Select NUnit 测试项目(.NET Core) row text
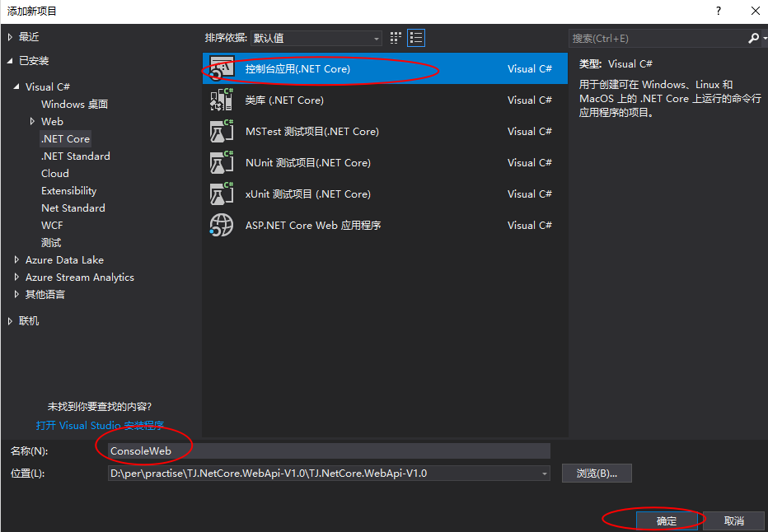This screenshot has height=532, width=768. 308,163
